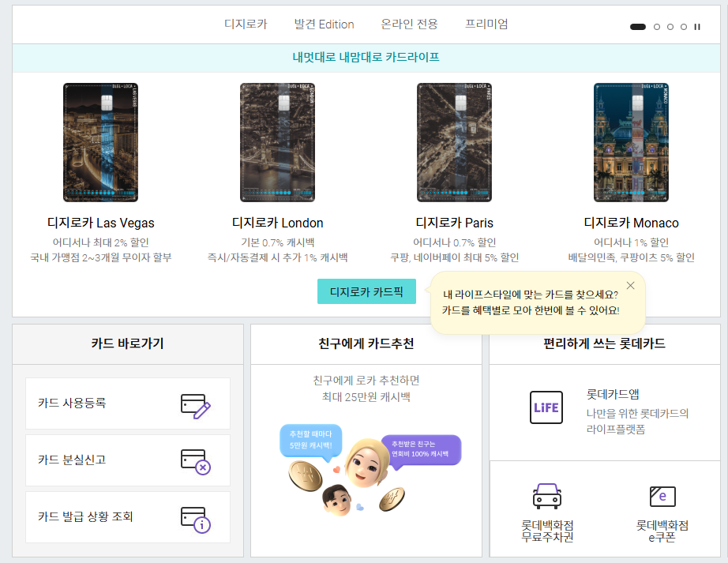Go to the third carousel slide dot

670,27
